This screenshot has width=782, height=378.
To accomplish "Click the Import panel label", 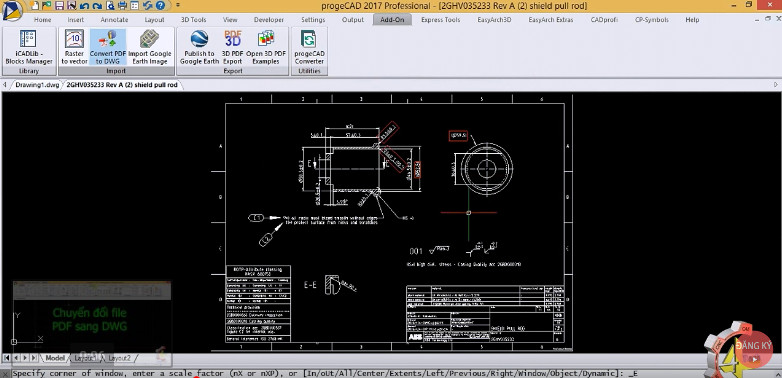I will point(116,71).
